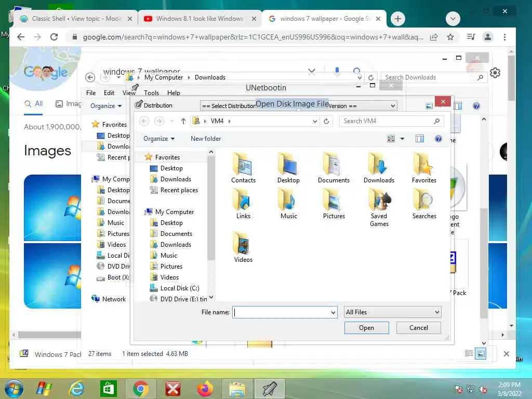Open Google settings gear icon

point(495,73)
